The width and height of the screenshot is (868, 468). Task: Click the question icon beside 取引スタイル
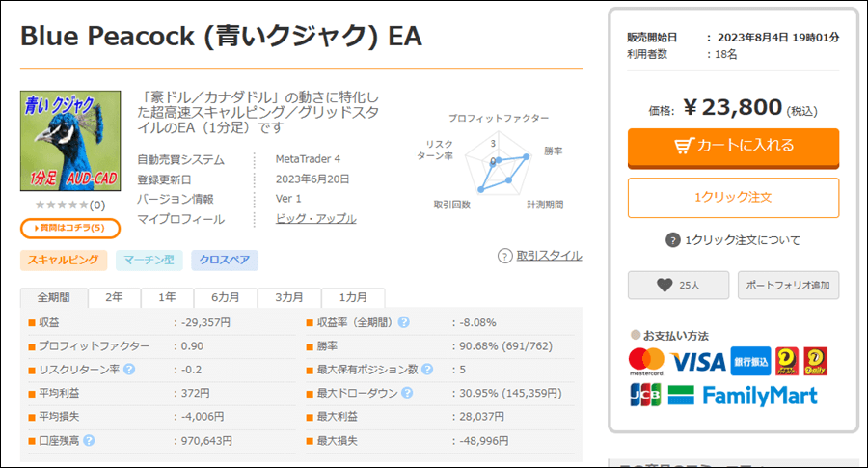click(504, 256)
